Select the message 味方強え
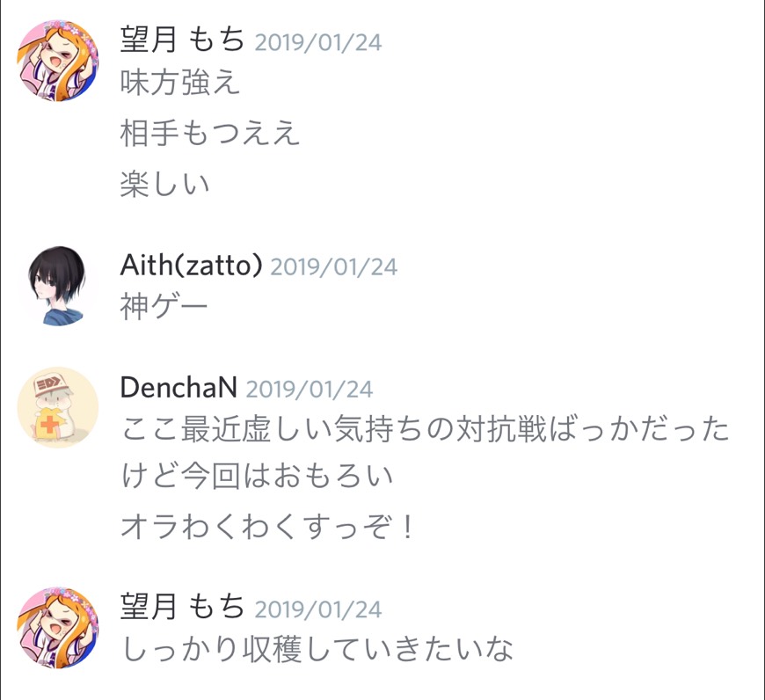 180,82
